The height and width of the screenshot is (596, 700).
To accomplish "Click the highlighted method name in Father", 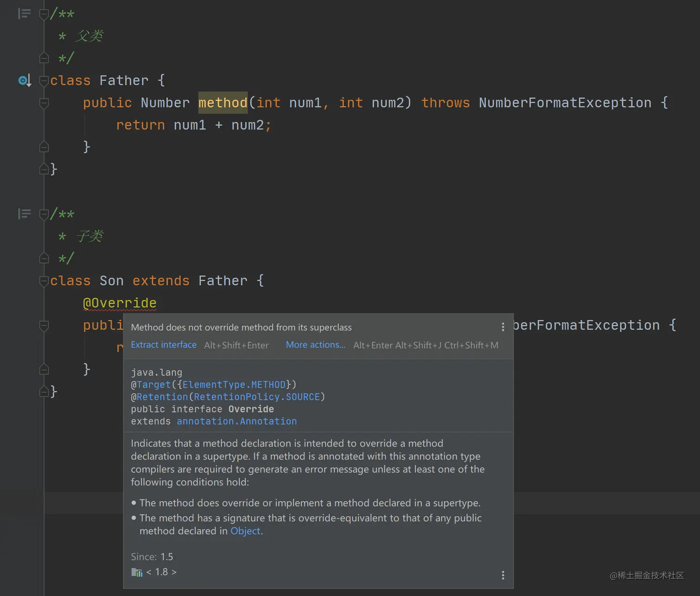I will pyautogui.click(x=223, y=103).
